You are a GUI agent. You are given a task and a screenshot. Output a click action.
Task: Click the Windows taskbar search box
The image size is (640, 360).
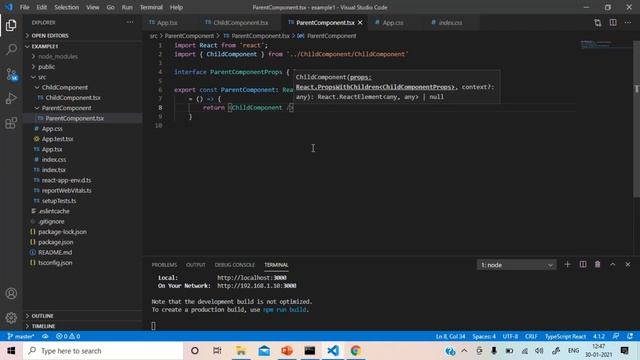point(103,351)
